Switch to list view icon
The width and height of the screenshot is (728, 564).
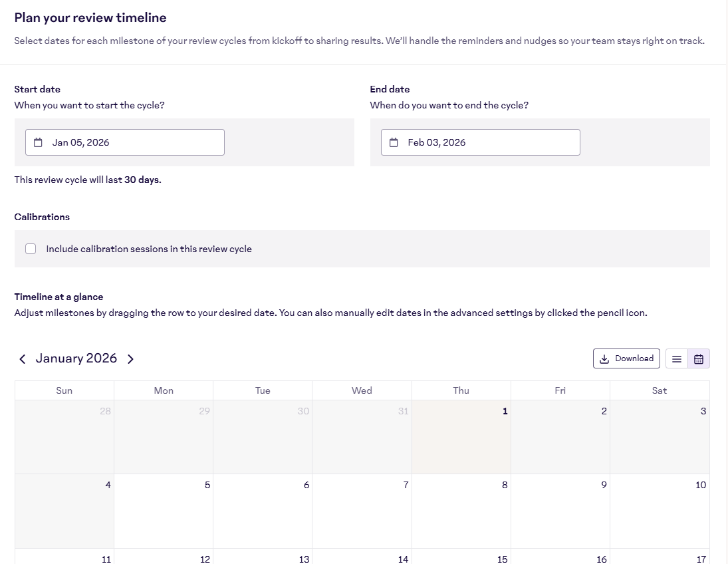coord(677,358)
